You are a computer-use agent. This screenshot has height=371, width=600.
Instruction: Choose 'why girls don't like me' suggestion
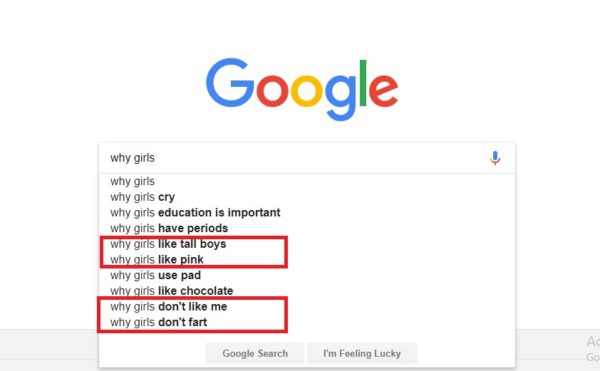point(307,307)
